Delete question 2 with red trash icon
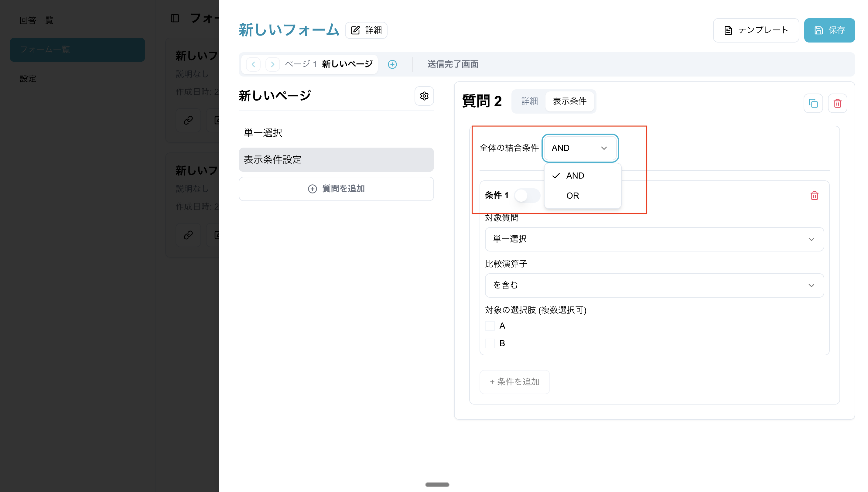This screenshot has height=492, width=868. pyautogui.click(x=837, y=103)
